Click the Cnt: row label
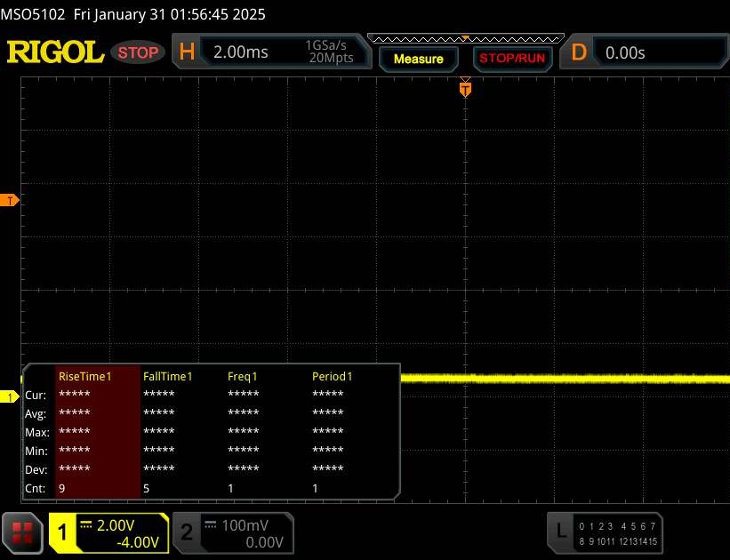730x560 pixels. tap(36, 488)
